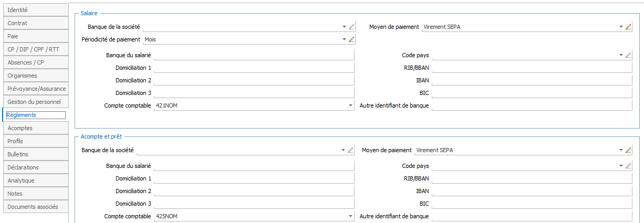The height and width of the screenshot is (223, 644).
Task: Click Salaire Banque du salarié text field
Action: coord(254,55)
